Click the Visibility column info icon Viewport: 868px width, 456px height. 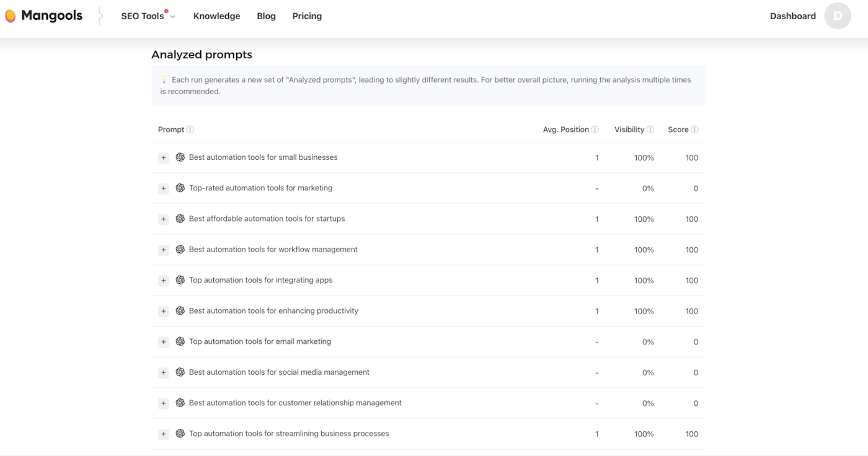650,129
